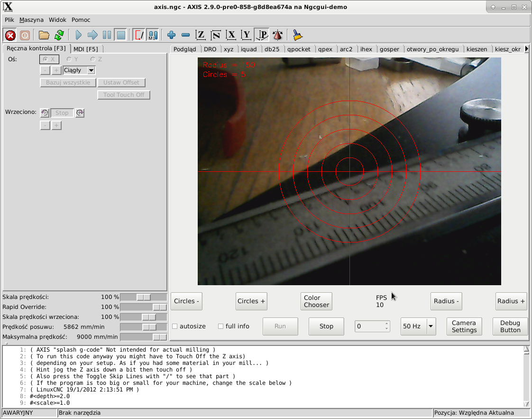Click the Circles + button
532x419 pixels.
tap(251, 301)
